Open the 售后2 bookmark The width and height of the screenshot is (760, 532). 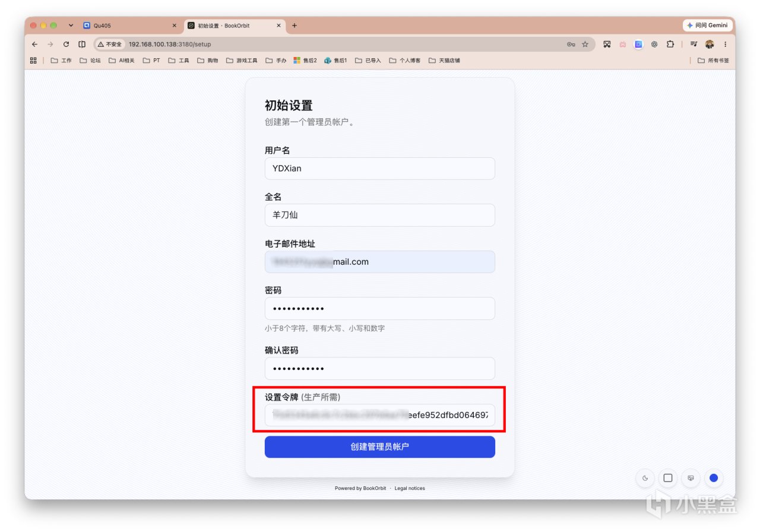305,60
